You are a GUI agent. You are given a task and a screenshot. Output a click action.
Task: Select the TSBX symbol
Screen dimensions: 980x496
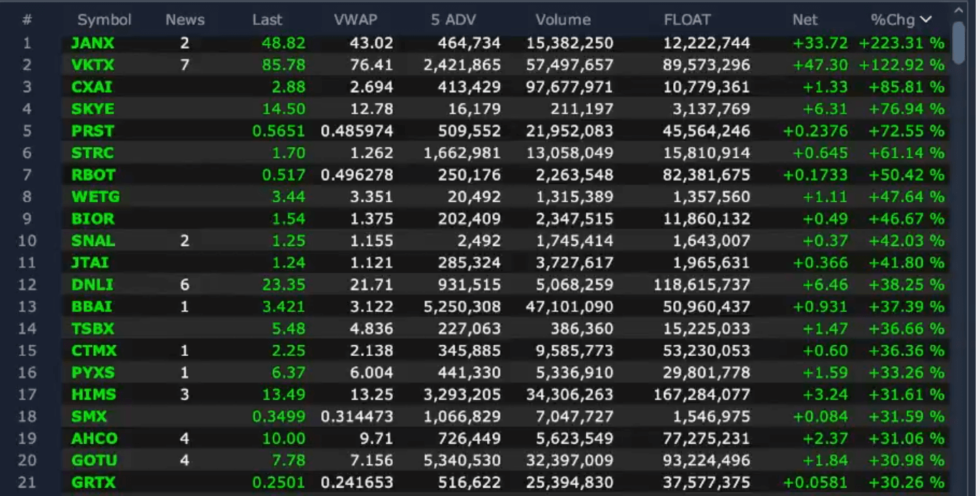point(92,329)
